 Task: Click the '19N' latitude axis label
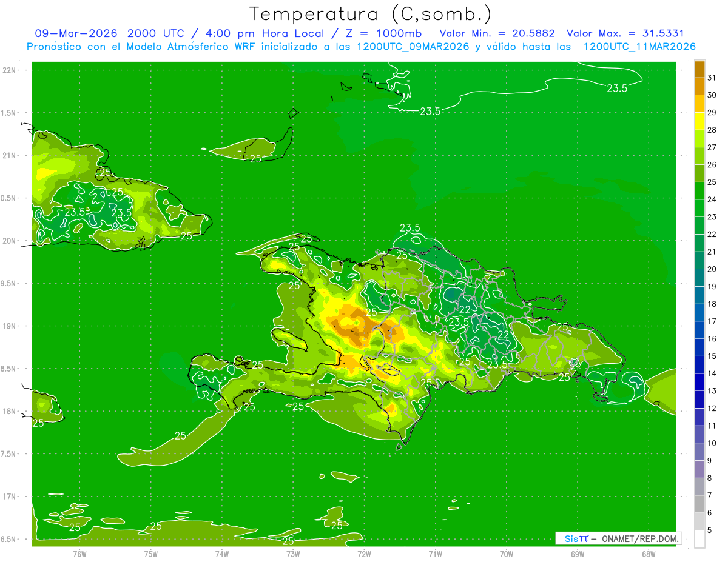coord(8,326)
